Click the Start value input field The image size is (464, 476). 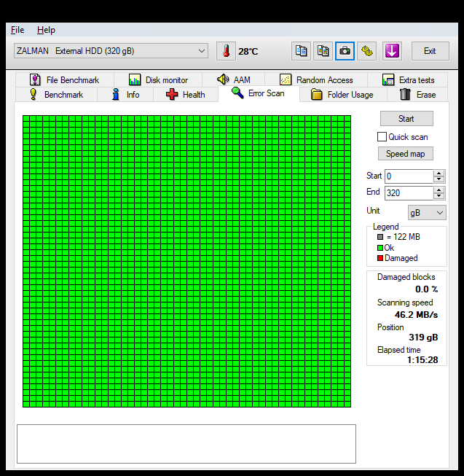(x=409, y=176)
